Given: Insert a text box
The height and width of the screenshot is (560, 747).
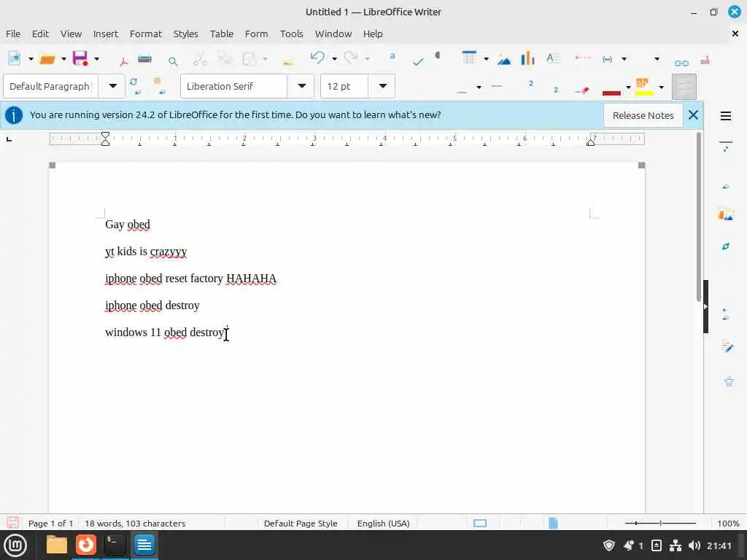Looking at the screenshot, I should pyautogui.click(x=553, y=58).
